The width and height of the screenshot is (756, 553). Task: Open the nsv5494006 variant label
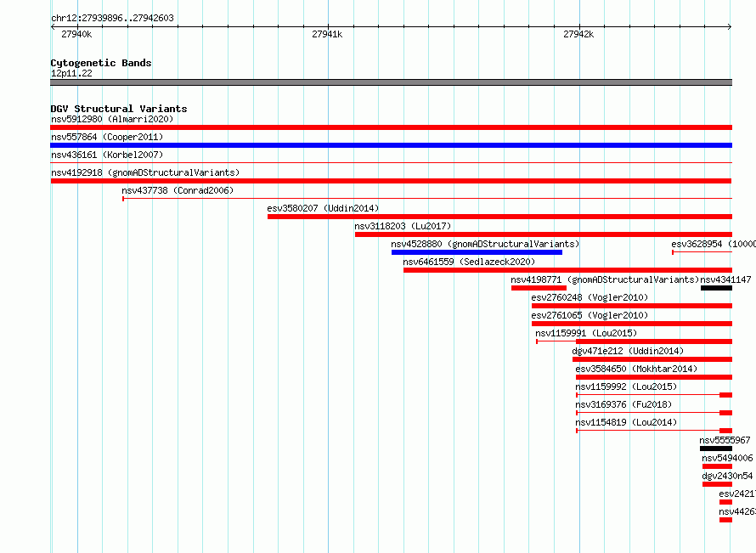pyautogui.click(x=727, y=458)
